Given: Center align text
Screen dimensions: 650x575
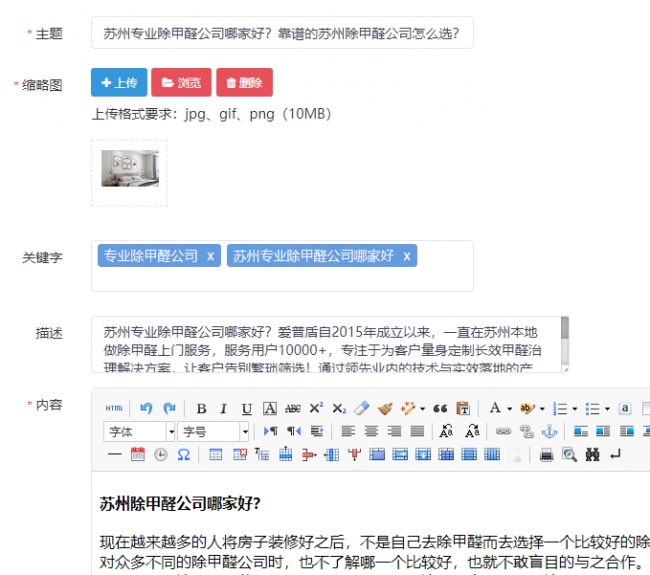Looking at the screenshot, I should click(371, 432).
